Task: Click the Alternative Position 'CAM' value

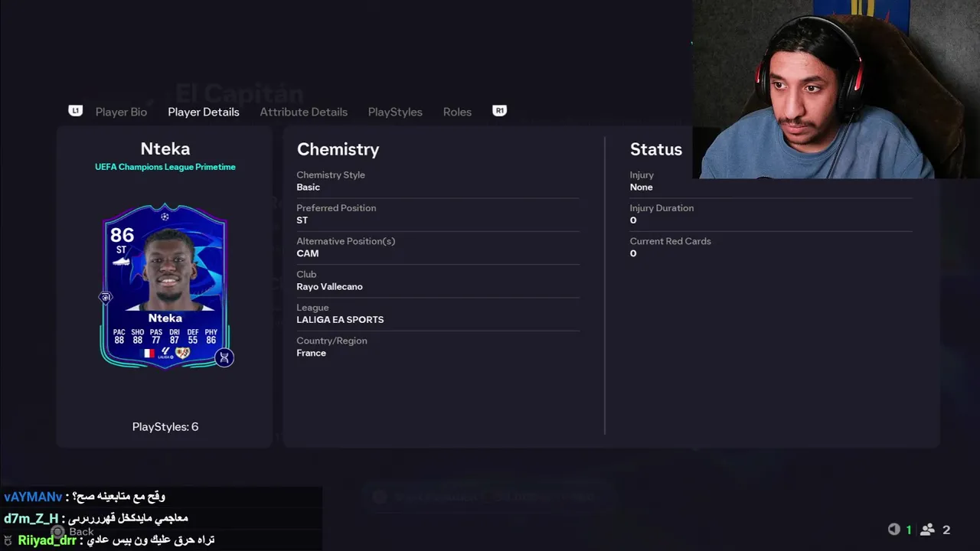Action: point(308,253)
